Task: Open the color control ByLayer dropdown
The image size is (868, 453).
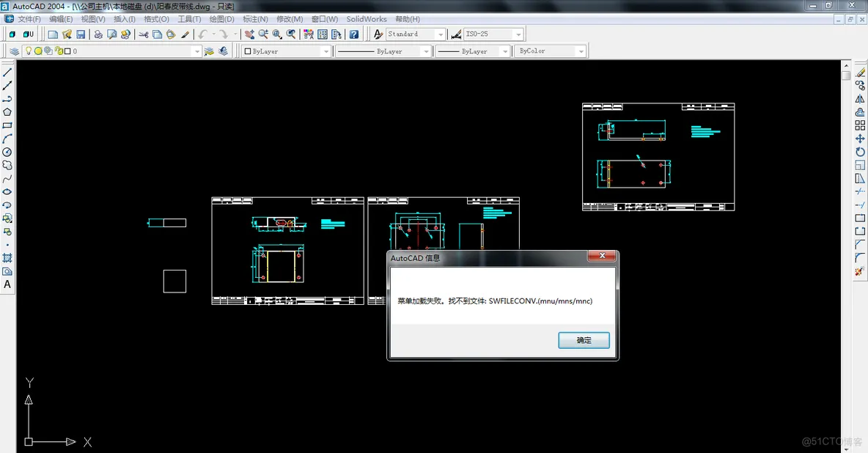Action: [x=326, y=51]
